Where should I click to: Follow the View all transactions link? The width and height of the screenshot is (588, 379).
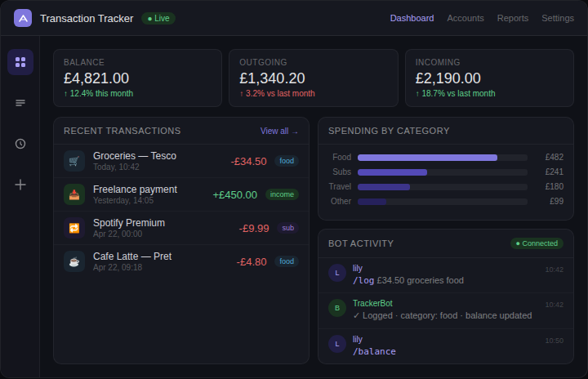tap(279, 131)
